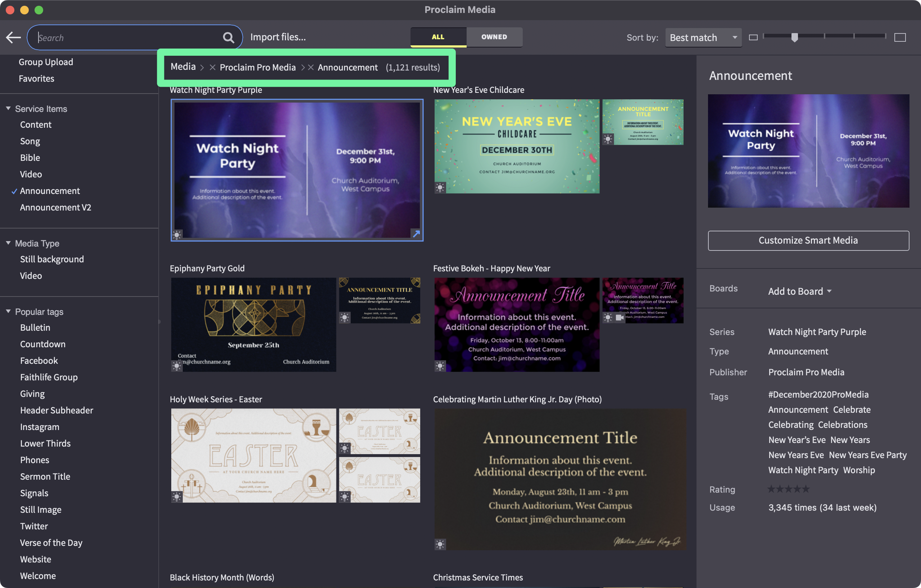Image resolution: width=921 pixels, height=588 pixels.
Task: Click the small thumbnail size icon
Action: [x=753, y=37]
